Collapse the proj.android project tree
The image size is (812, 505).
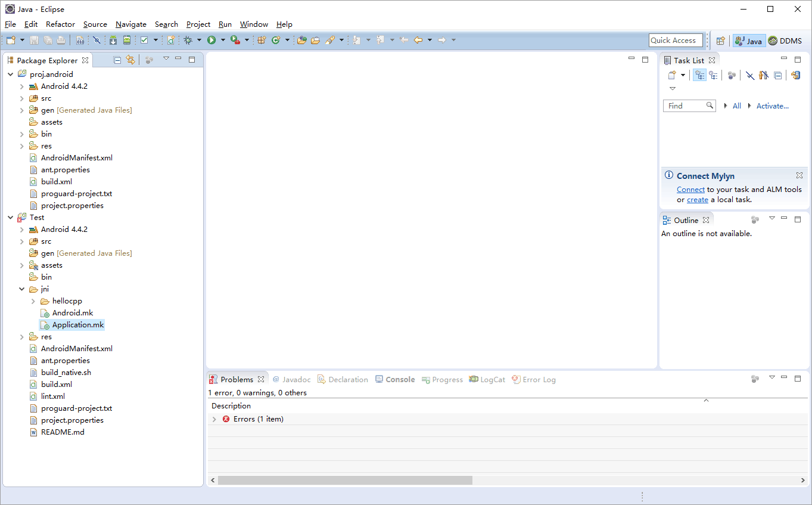coord(10,75)
